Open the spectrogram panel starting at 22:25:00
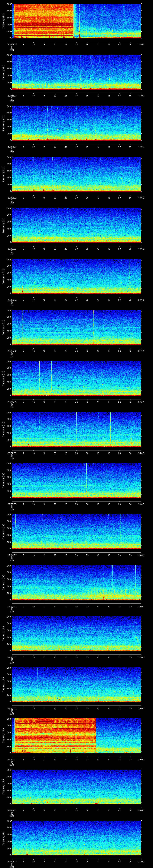The width and height of the screenshot is (153, 868). point(76,583)
